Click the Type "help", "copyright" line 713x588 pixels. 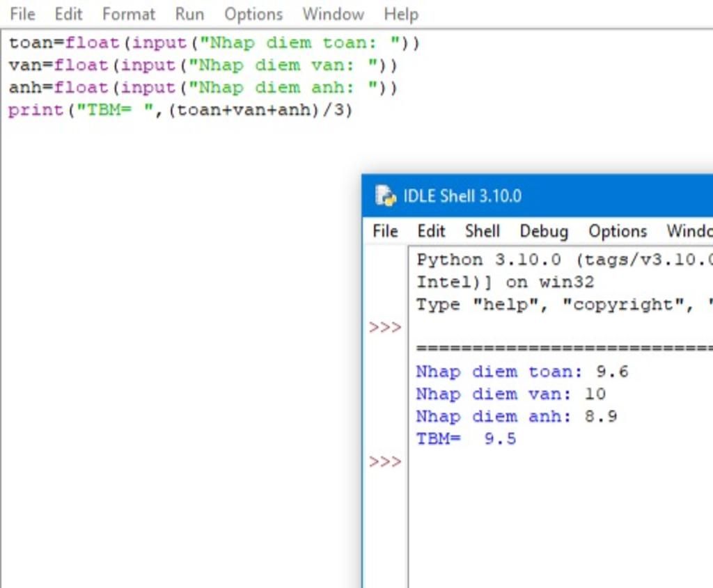click(x=564, y=305)
